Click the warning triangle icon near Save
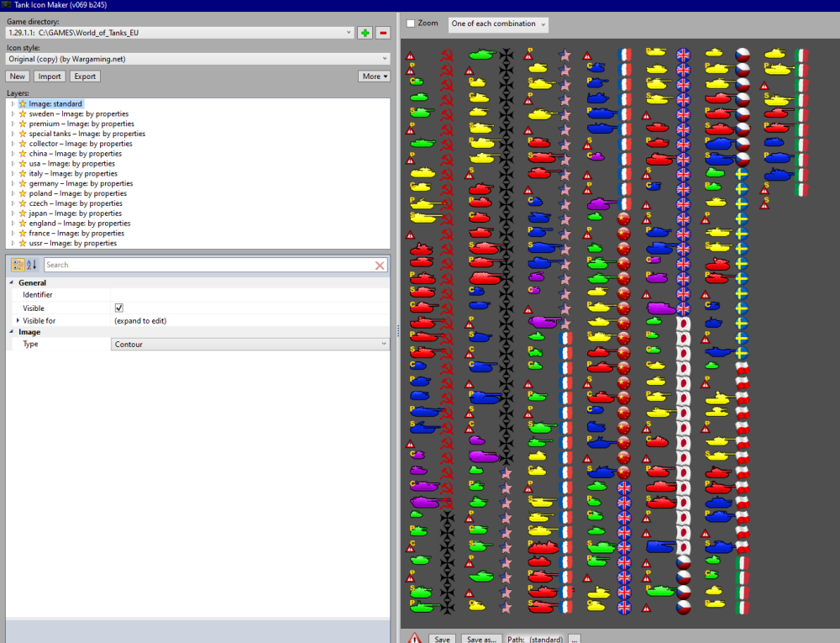840x643 pixels. 414,638
